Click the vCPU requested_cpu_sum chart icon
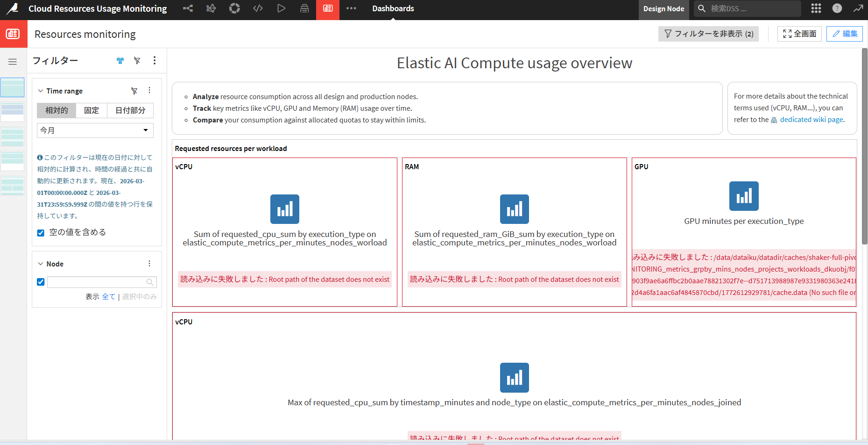Image resolution: width=868 pixels, height=445 pixels. pos(285,209)
